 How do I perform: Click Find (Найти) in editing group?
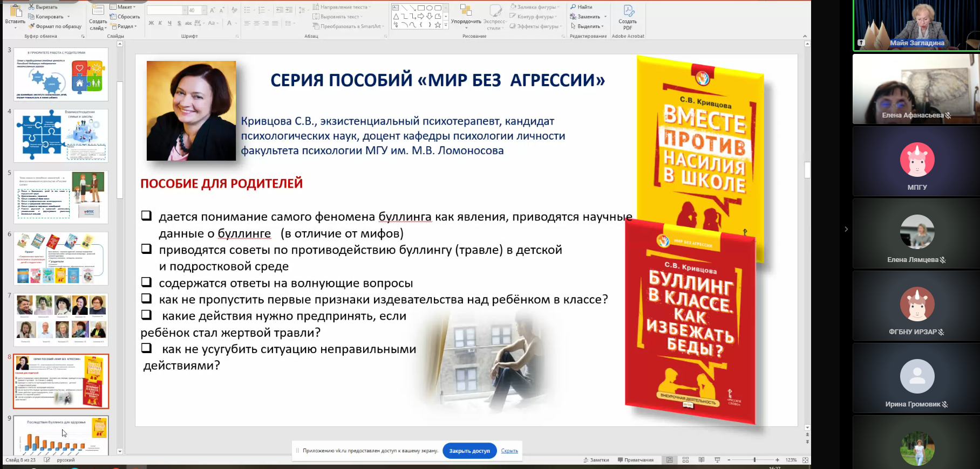pos(581,7)
